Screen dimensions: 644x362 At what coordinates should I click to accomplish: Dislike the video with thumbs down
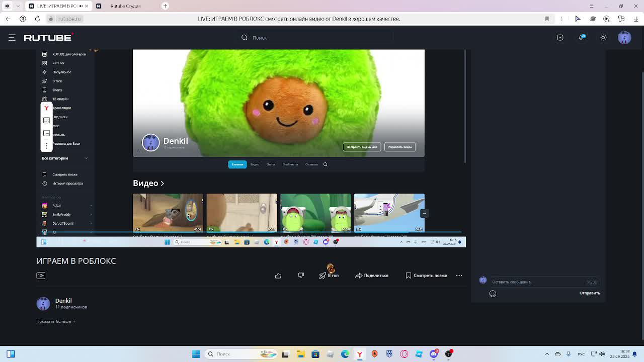point(301,276)
